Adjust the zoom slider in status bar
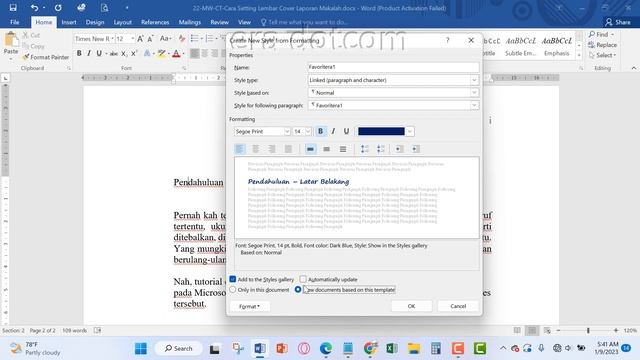The height and width of the screenshot is (360, 640). [x=588, y=330]
